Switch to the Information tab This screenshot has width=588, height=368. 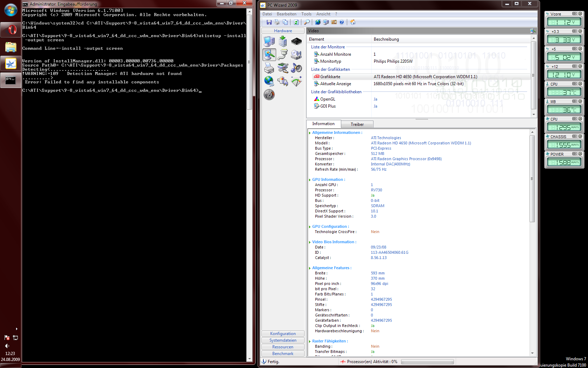(323, 124)
